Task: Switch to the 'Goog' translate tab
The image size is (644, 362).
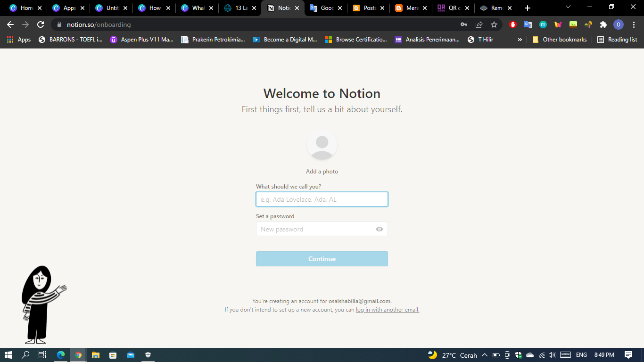Action: [325, 8]
